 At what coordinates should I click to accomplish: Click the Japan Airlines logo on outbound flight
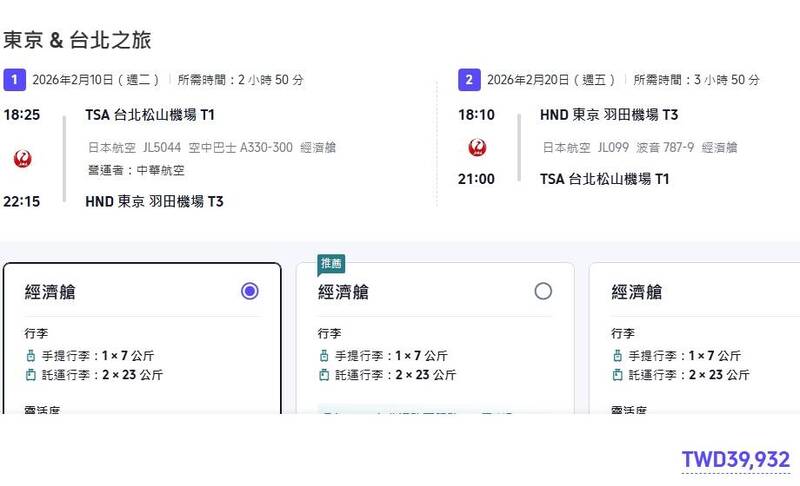click(23, 158)
